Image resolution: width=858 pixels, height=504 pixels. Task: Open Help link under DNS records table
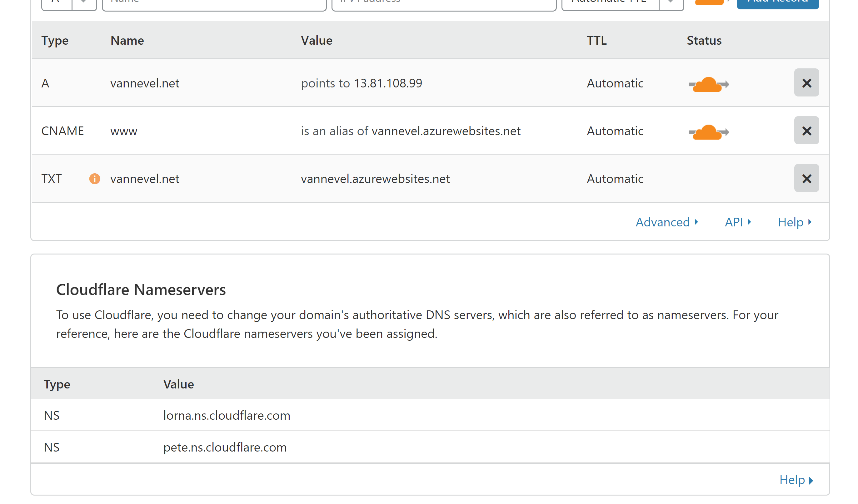794,222
